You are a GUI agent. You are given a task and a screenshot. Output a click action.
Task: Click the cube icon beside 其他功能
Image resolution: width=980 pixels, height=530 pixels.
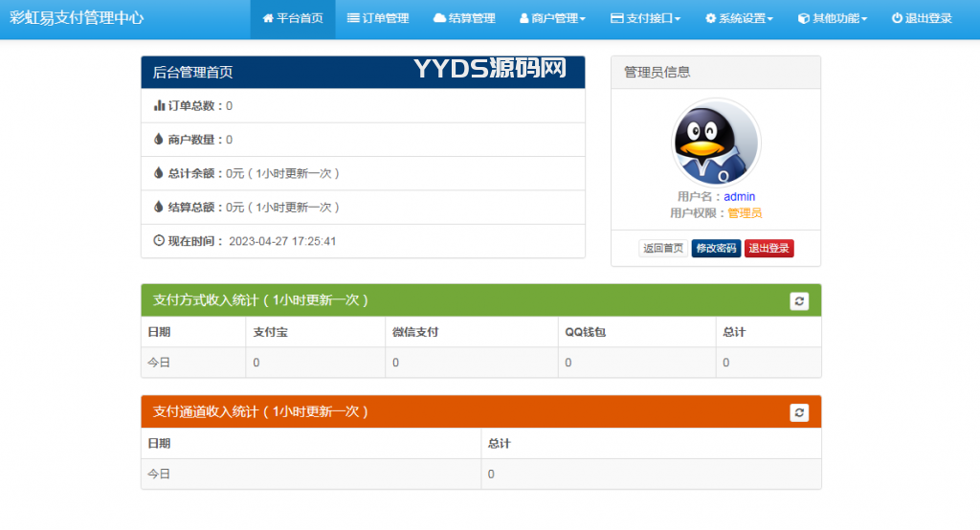[x=803, y=18]
